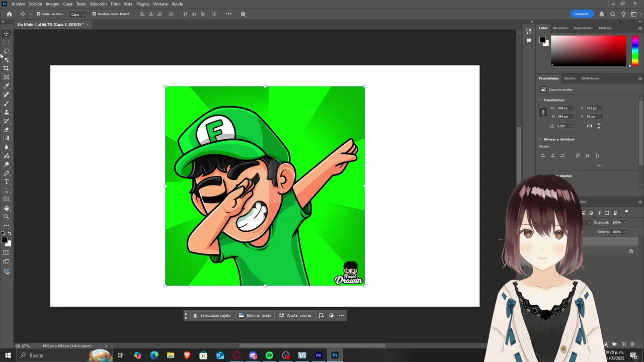Select the History Brush tool
The height and width of the screenshot is (362, 644).
point(7,121)
